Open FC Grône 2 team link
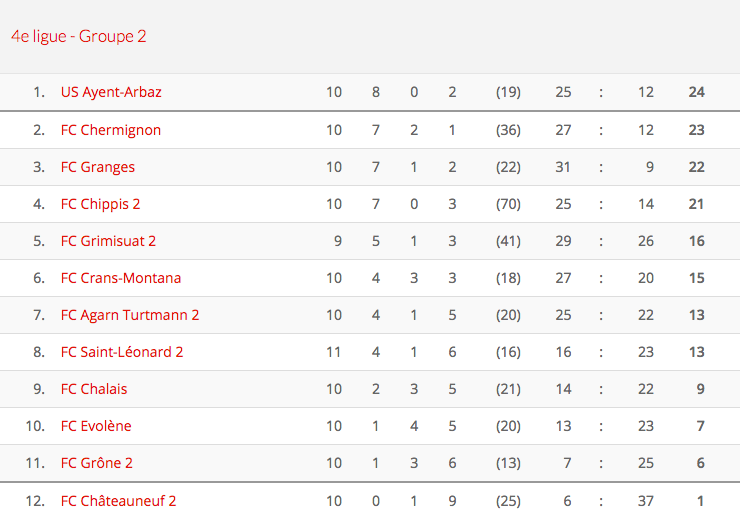This screenshot has width=740, height=515. (x=97, y=463)
